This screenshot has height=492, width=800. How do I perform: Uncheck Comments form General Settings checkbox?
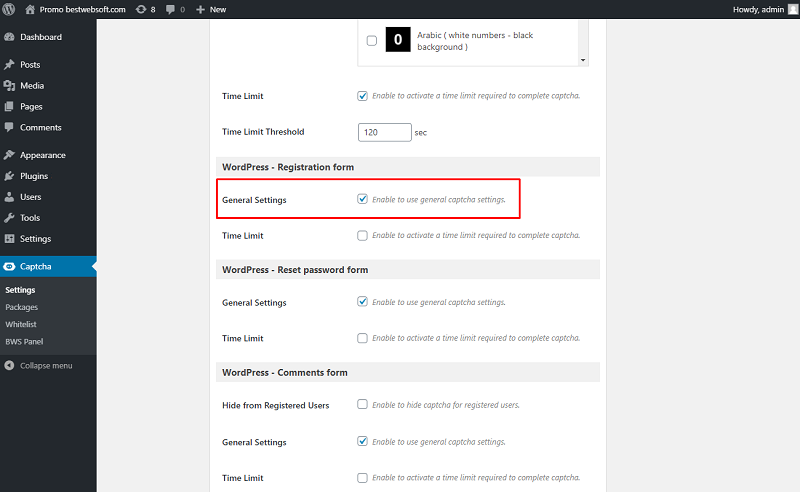[362, 441]
